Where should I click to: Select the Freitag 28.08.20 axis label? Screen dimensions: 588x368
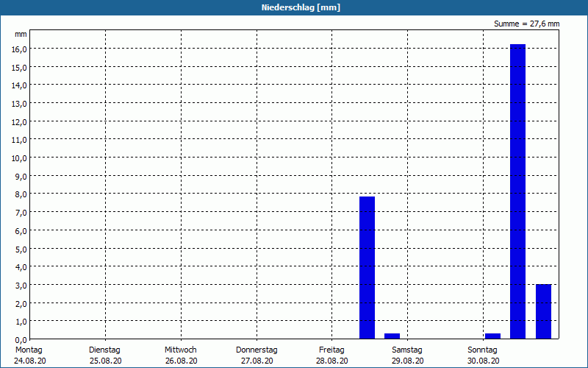(x=332, y=355)
